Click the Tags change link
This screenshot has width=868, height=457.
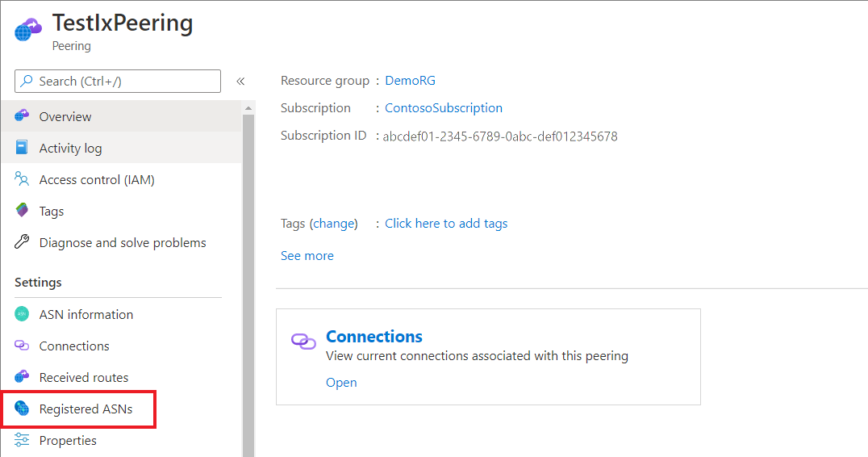pos(333,223)
